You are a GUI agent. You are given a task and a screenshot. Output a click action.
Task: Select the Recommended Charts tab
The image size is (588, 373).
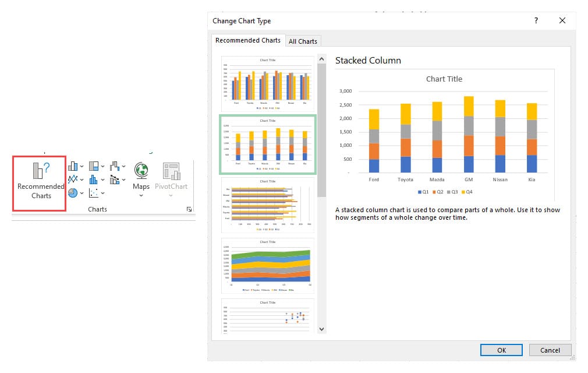(x=247, y=41)
